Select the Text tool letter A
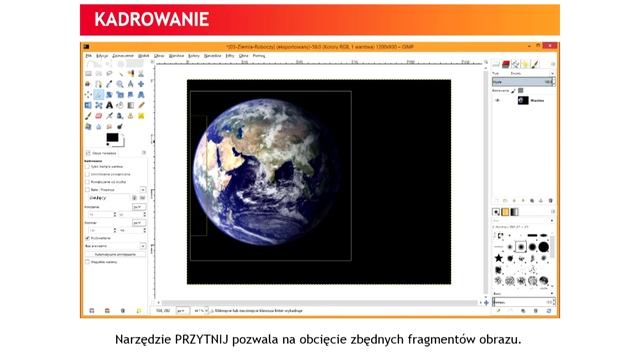Image resolution: width=640 pixels, height=360 pixels. [x=109, y=105]
